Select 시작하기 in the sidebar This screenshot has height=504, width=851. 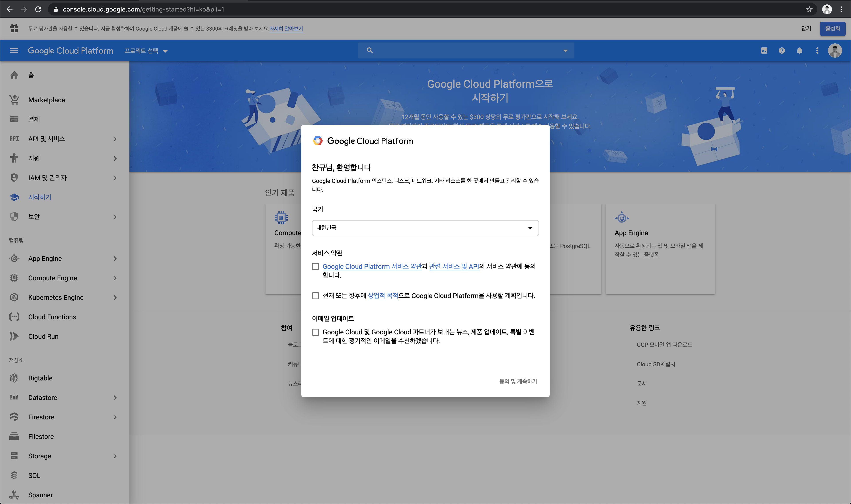click(39, 197)
